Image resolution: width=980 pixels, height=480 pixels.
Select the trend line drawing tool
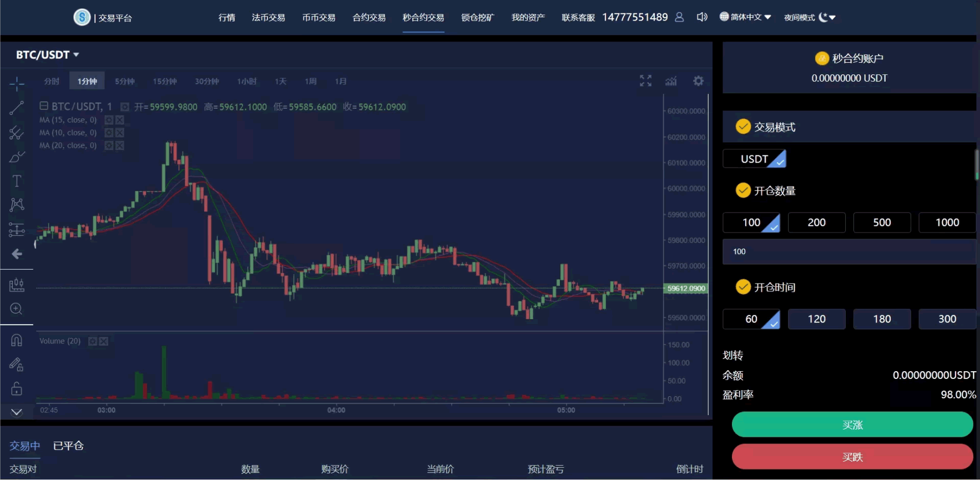[17, 108]
